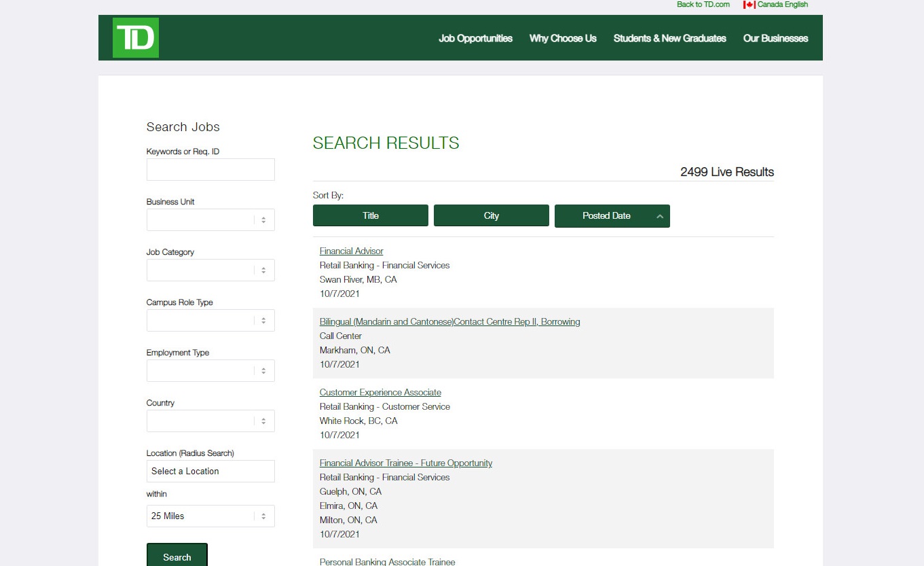Screen dimensions: 924x566
Task: Open Customer Experience Associate job link
Action: tap(380, 393)
